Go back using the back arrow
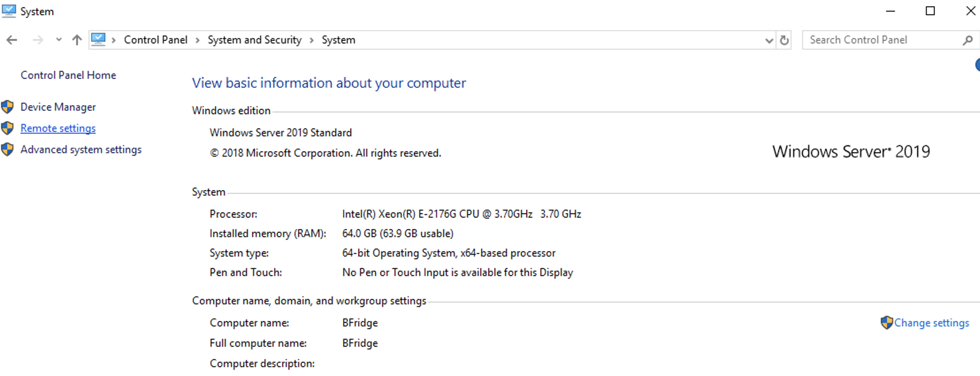The width and height of the screenshot is (980, 376). tap(12, 40)
